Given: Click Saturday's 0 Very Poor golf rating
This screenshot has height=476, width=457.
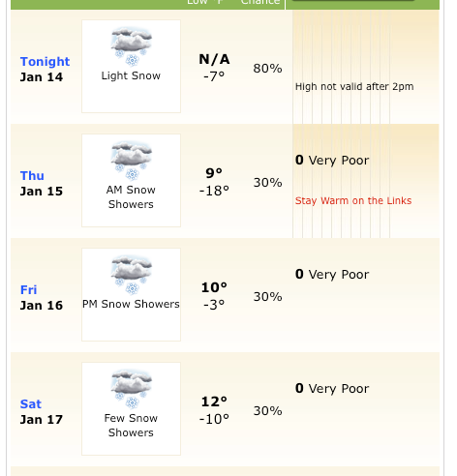Looking at the screenshot, I should [x=332, y=389].
